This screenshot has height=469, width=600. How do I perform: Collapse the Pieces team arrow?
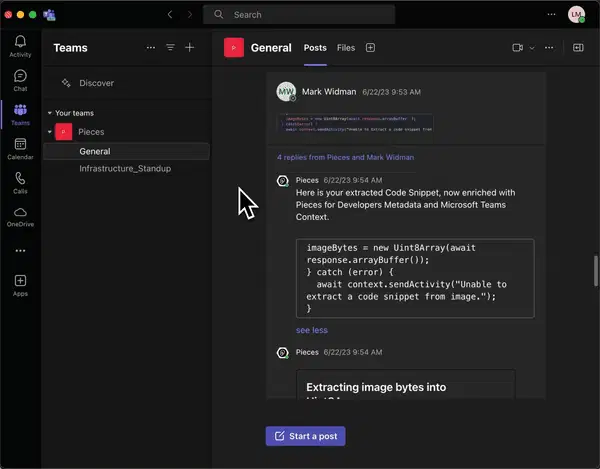tap(50, 132)
